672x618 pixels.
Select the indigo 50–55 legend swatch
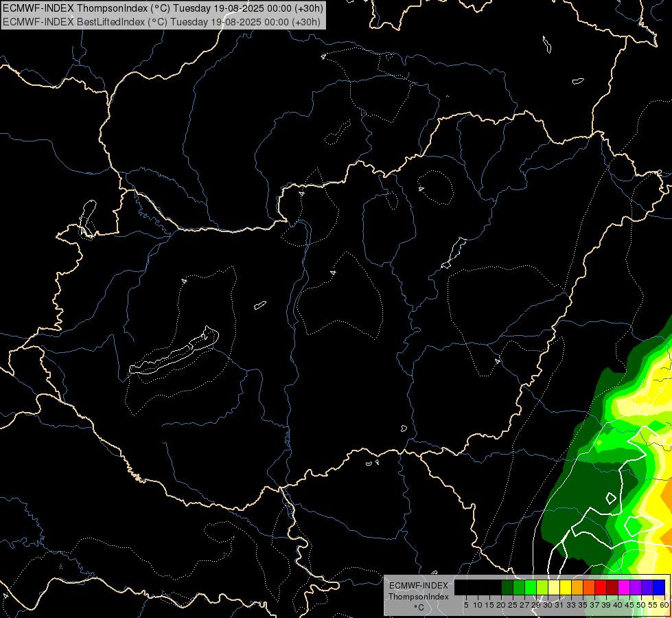pos(647,588)
